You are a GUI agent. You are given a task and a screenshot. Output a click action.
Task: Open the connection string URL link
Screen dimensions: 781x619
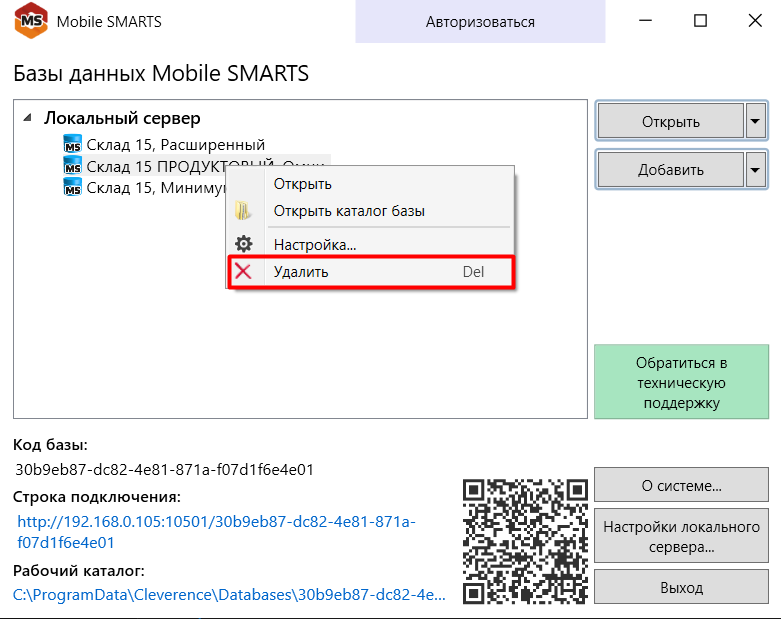216,532
